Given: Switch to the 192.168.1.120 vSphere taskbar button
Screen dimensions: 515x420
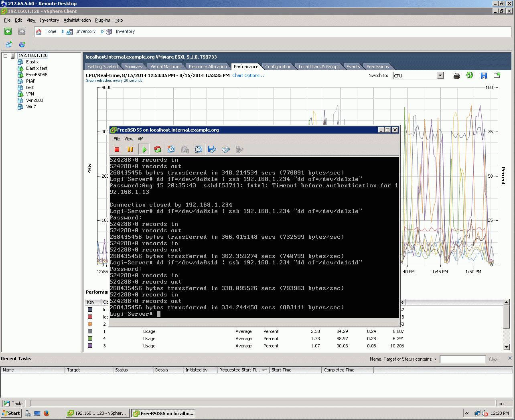Looking at the screenshot, I should 97,413.
